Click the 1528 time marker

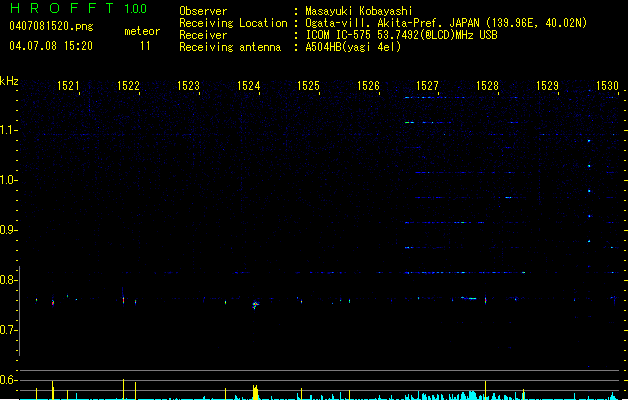[487, 86]
